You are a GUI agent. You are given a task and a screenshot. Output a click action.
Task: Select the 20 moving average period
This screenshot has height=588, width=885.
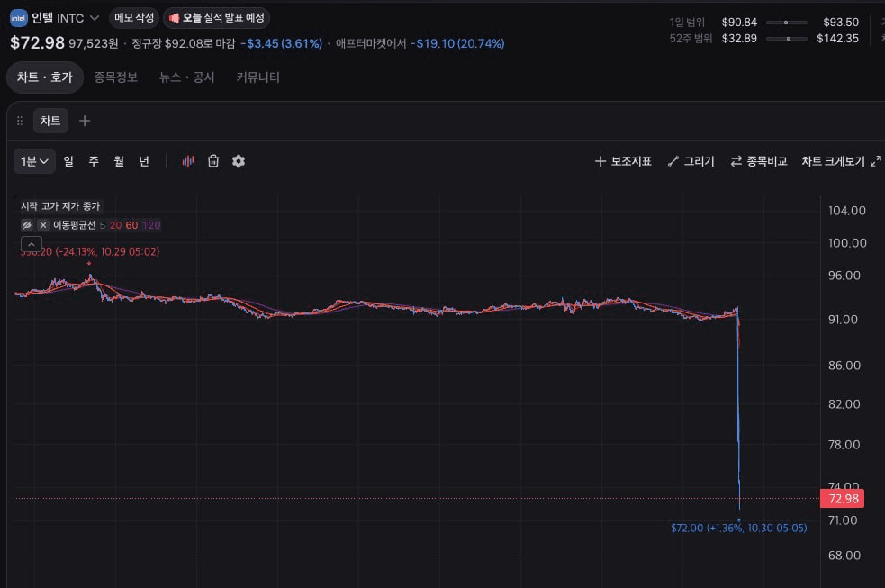[x=116, y=225]
